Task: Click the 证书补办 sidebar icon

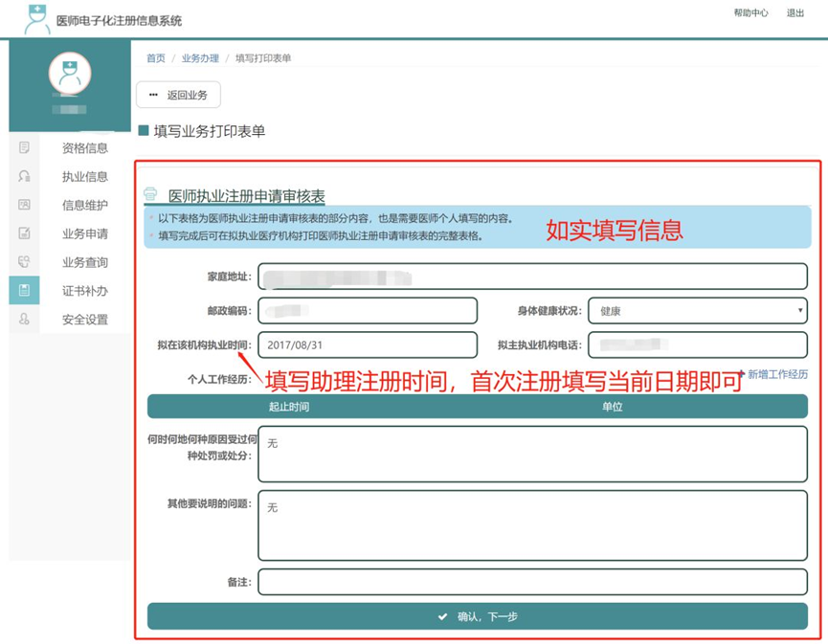Action: [24, 290]
